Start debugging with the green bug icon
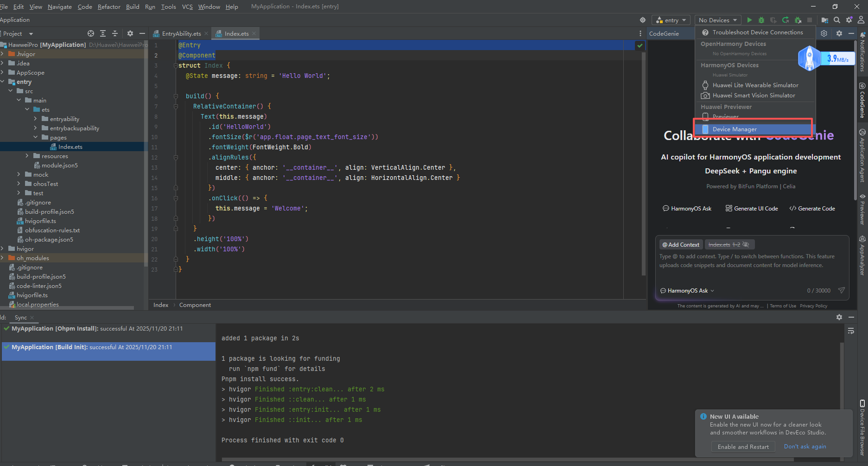Viewport: 868px width, 466px height. (x=761, y=20)
